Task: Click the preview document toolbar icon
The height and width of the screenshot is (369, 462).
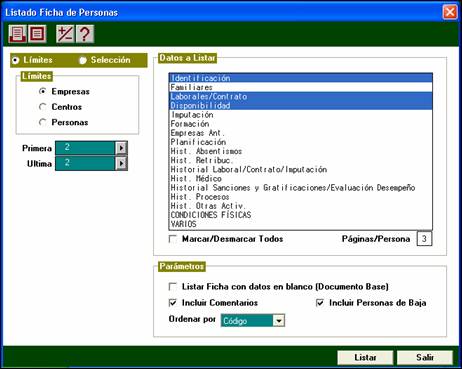Action: pyautogui.click(x=37, y=34)
